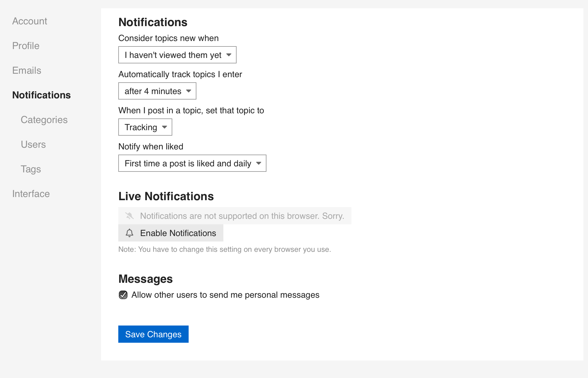Toggle 'Allow other users to send me personal messages' checkbox
Viewport: 588px width, 378px height.
[x=123, y=295]
